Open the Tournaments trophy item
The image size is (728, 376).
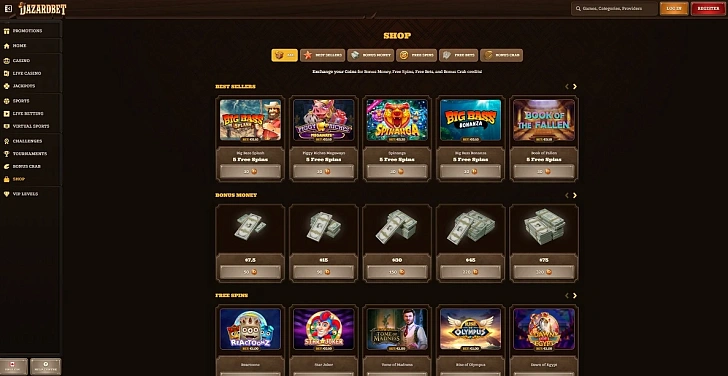click(x=31, y=154)
